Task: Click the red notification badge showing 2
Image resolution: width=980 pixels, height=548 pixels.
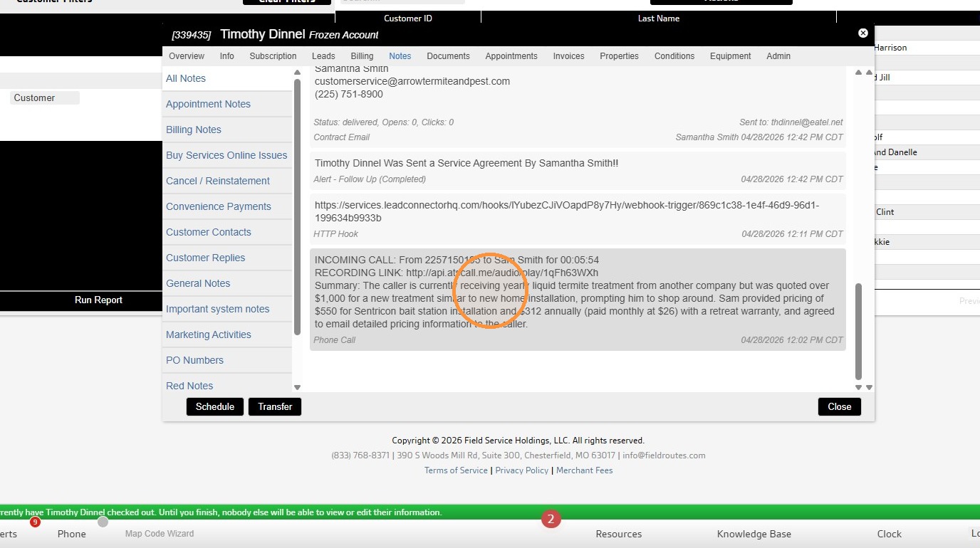Action: click(550, 520)
